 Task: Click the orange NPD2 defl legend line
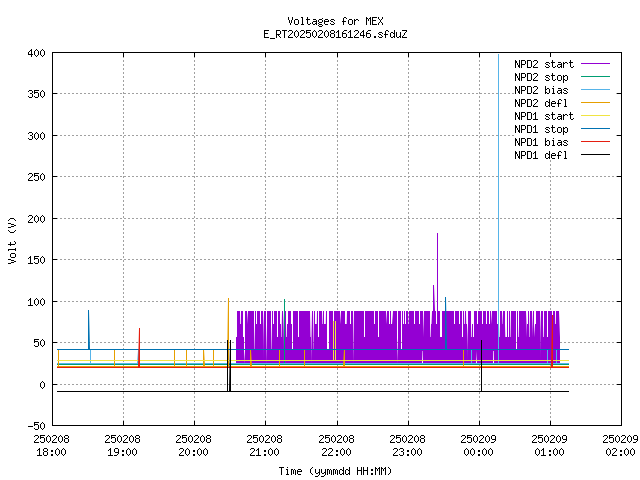(595, 103)
